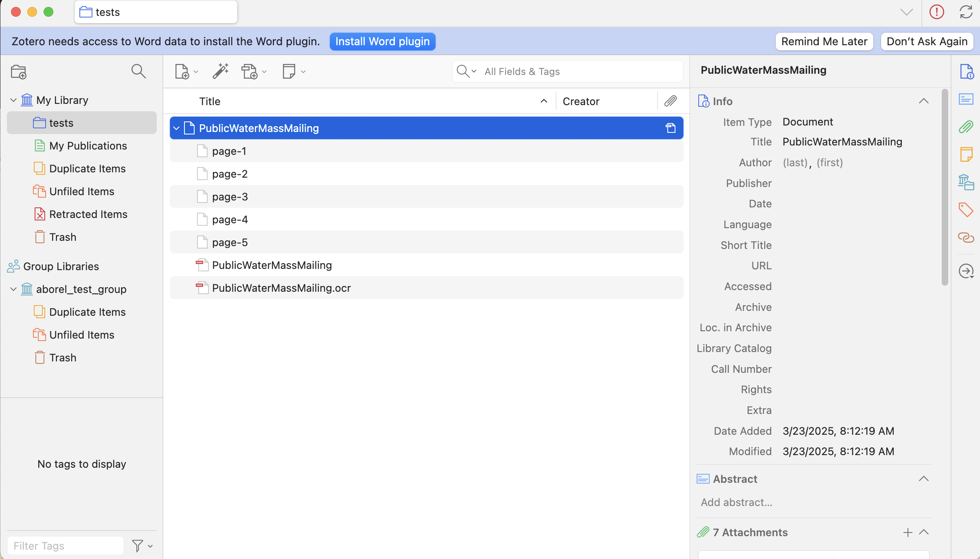Collapse the 7 Attachments section
This screenshot has width=980, height=559.
click(x=923, y=532)
